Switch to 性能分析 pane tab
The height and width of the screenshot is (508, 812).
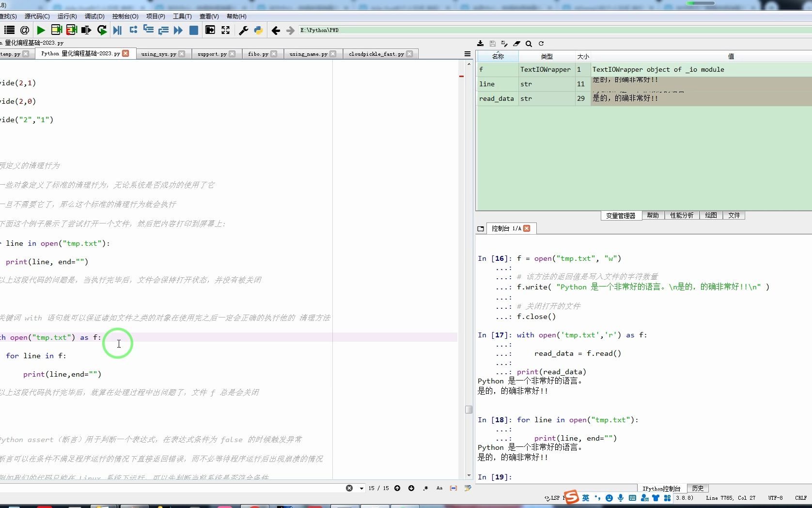coord(682,215)
